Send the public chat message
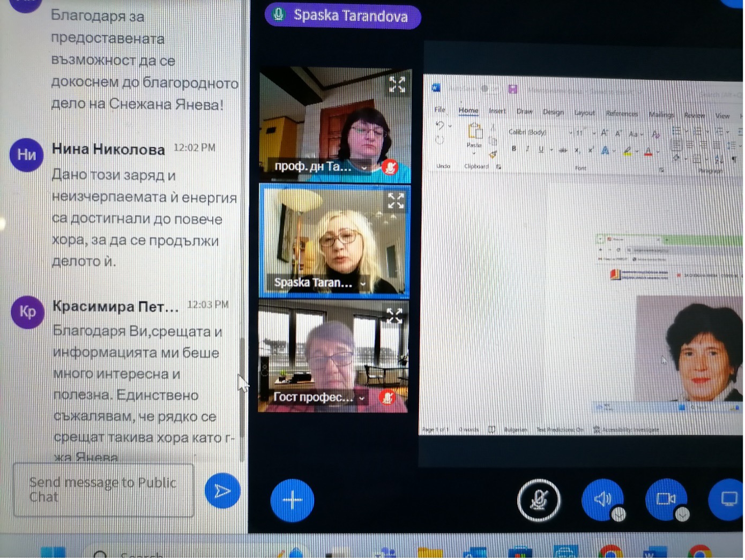Screen dimensions: 745x560 (222, 490)
